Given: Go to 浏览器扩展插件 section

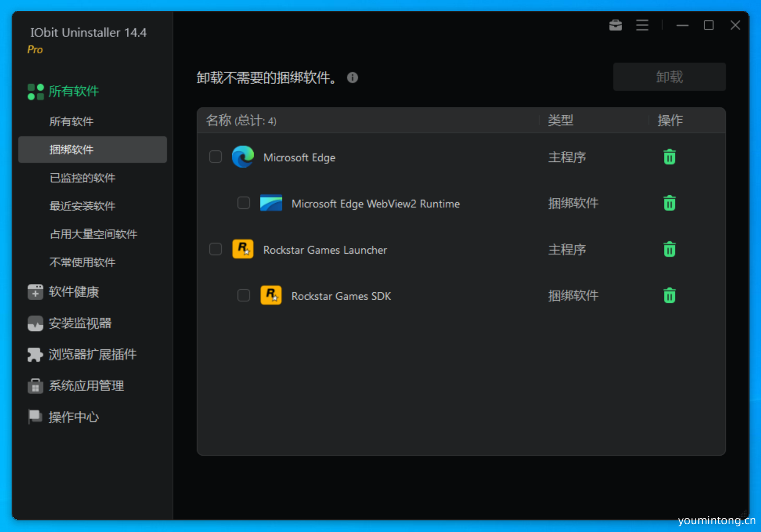Looking at the screenshot, I should pyautogui.click(x=92, y=355).
